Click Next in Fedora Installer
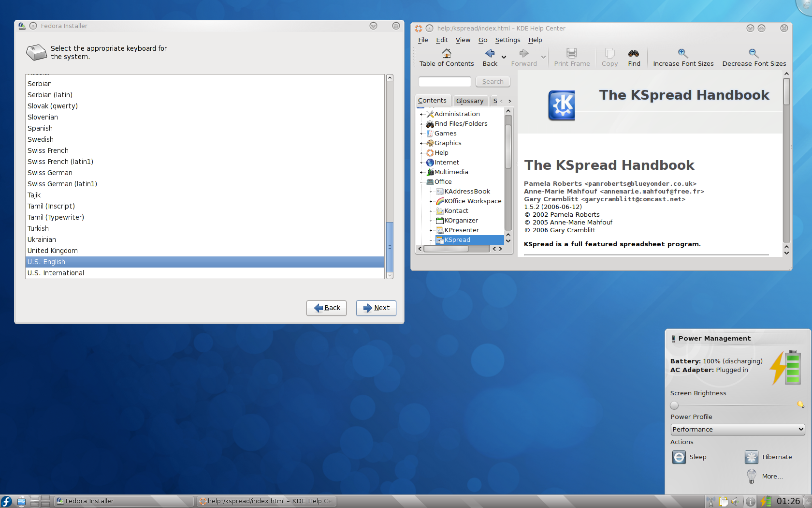The width and height of the screenshot is (812, 508). [376, 308]
